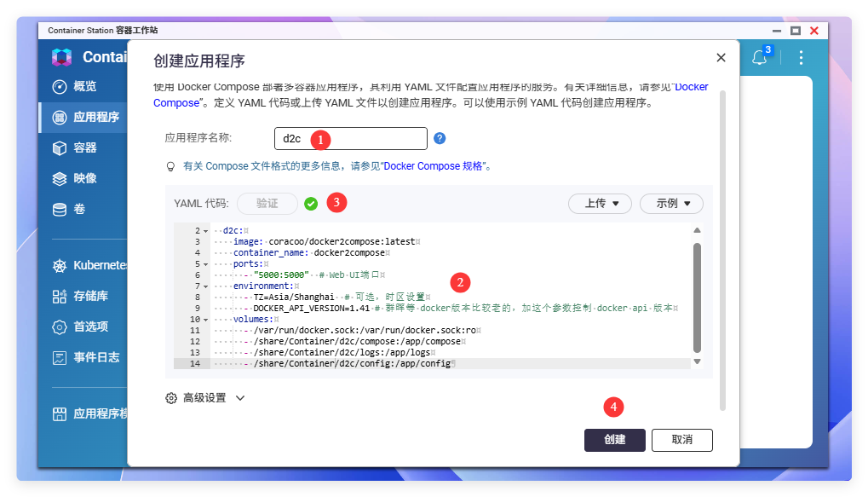This screenshot has height=497, width=868.
Task: Click the /var/run/docker.sock volume line
Action: [x=362, y=330]
